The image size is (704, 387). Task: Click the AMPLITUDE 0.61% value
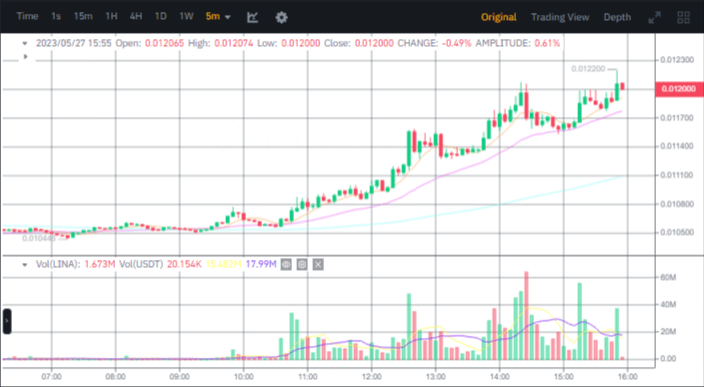[x=547, y=43]
